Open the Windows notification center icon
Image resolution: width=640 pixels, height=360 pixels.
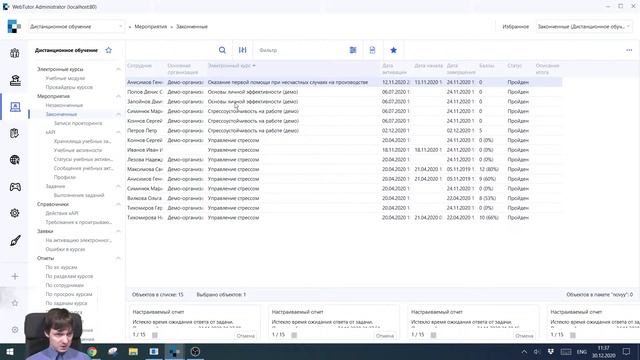pos(626,351)
